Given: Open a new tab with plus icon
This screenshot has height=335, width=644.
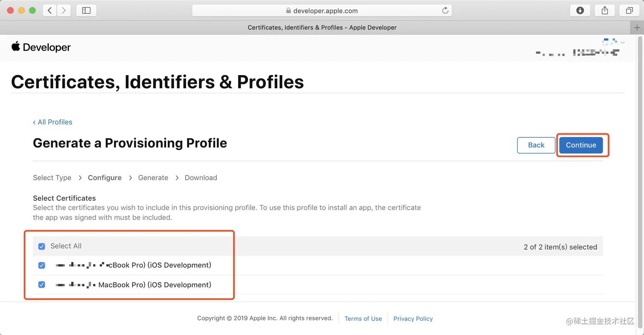Looking at the screenshot, I should point(637,27).
